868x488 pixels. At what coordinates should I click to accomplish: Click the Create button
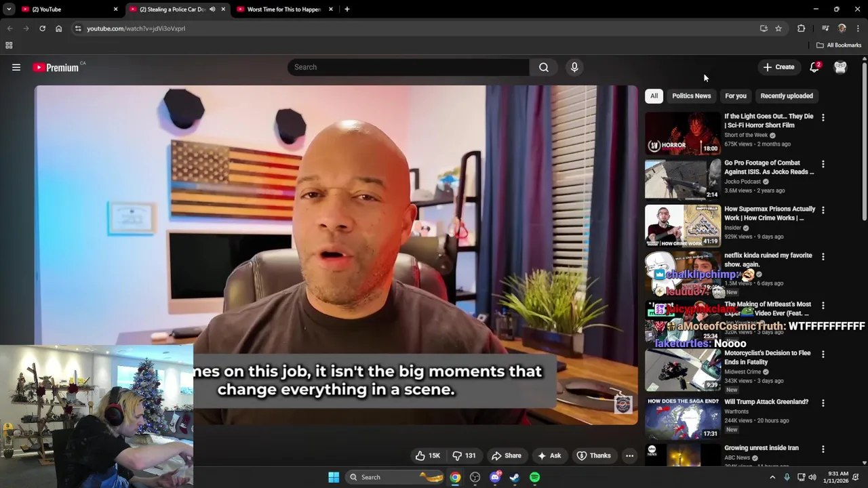(x=778, y=67)
